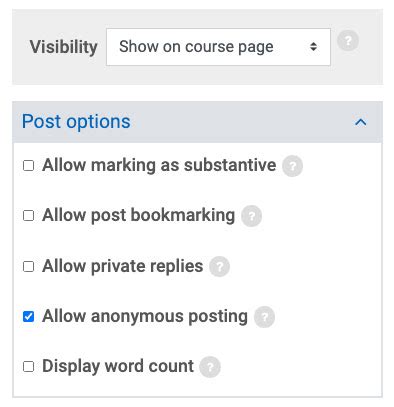The width and height of the screenshot is (394, 407).
Task: Show help for 'Allow marking as substantive'
Action: [292, 166]
